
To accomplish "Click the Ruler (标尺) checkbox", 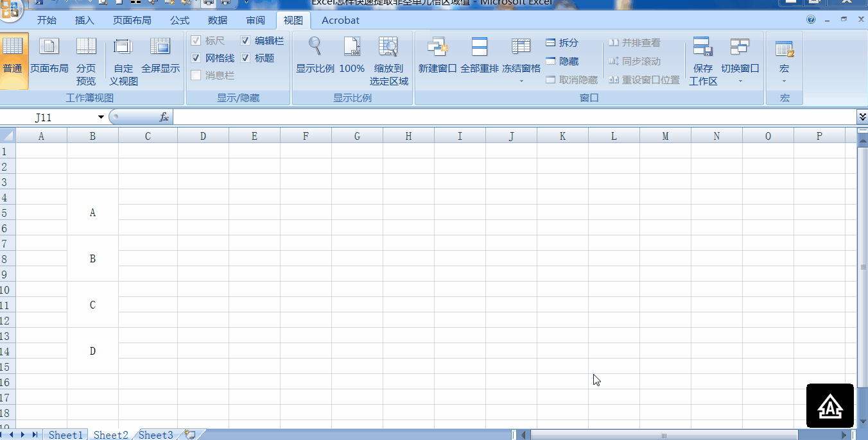I will pos(196,41).
